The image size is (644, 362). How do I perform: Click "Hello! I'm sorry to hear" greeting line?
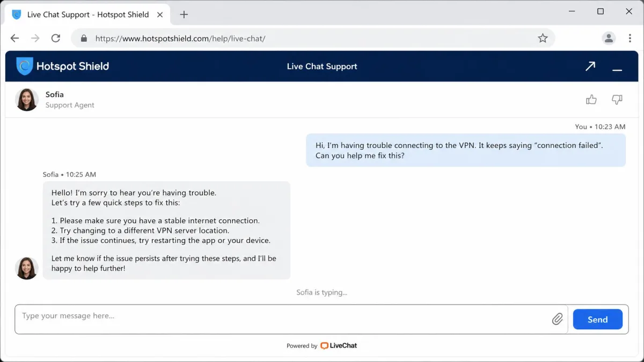pyautogui.click(x=134, y=193)
